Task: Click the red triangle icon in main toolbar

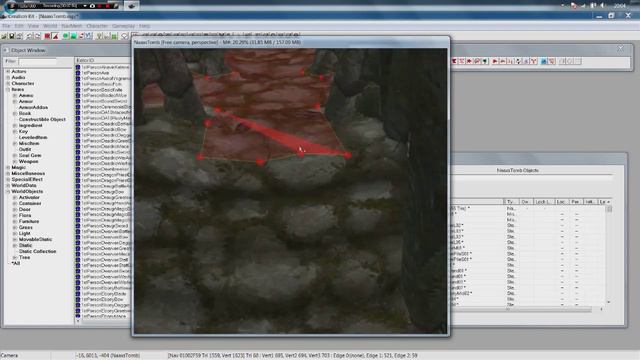Action: click(56, 36)
